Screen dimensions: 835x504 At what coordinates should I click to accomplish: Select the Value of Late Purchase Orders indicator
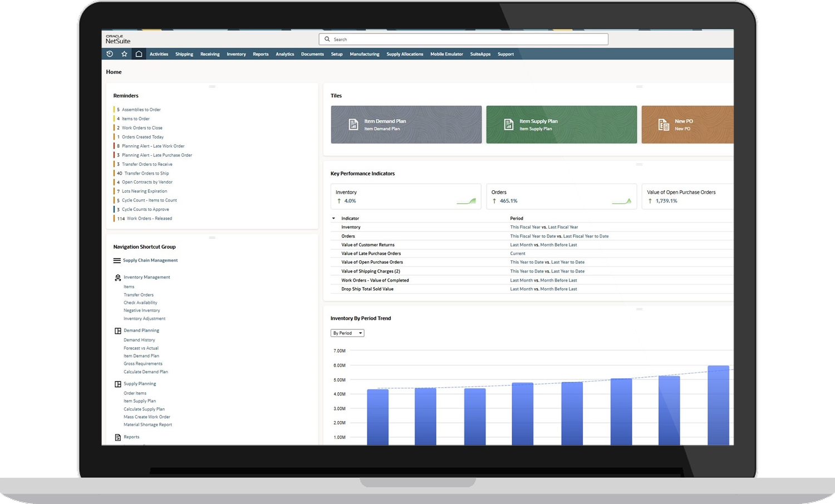point(371,253)
